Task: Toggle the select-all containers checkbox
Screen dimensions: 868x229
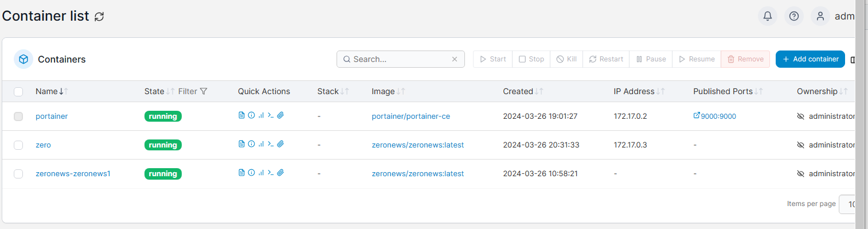Action: point(18,91)
